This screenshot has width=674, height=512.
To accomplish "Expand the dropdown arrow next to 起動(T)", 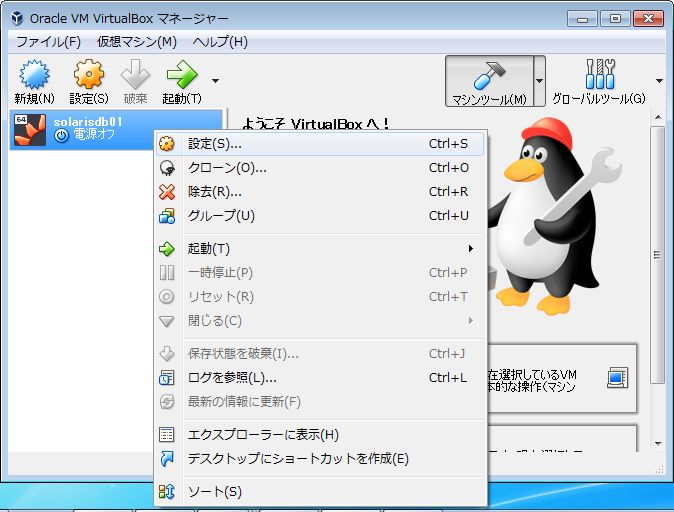I will 215,81.
